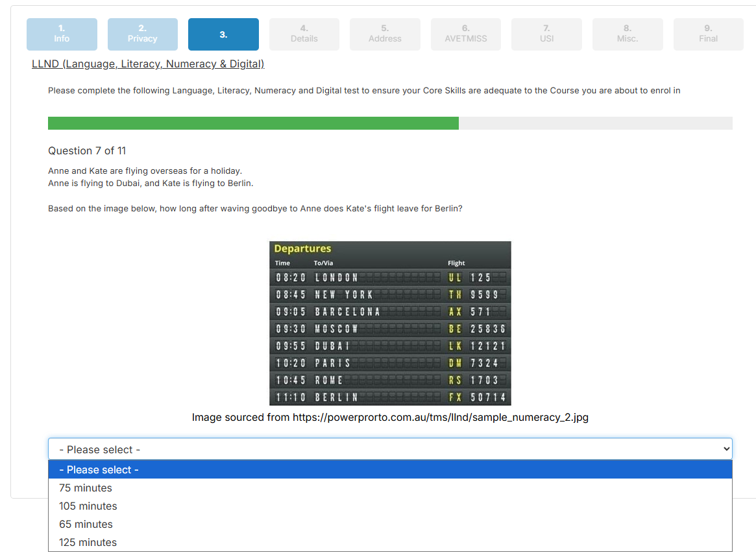Open step 8 Misc. tab
The image size is (756, 557).
(x=627, y=34)
